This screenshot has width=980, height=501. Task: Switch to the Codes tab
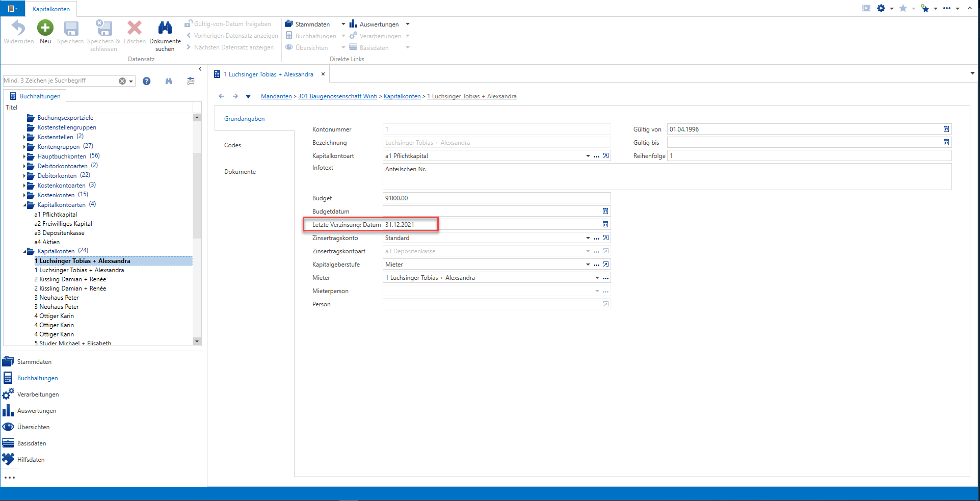[x=232, y=145]
